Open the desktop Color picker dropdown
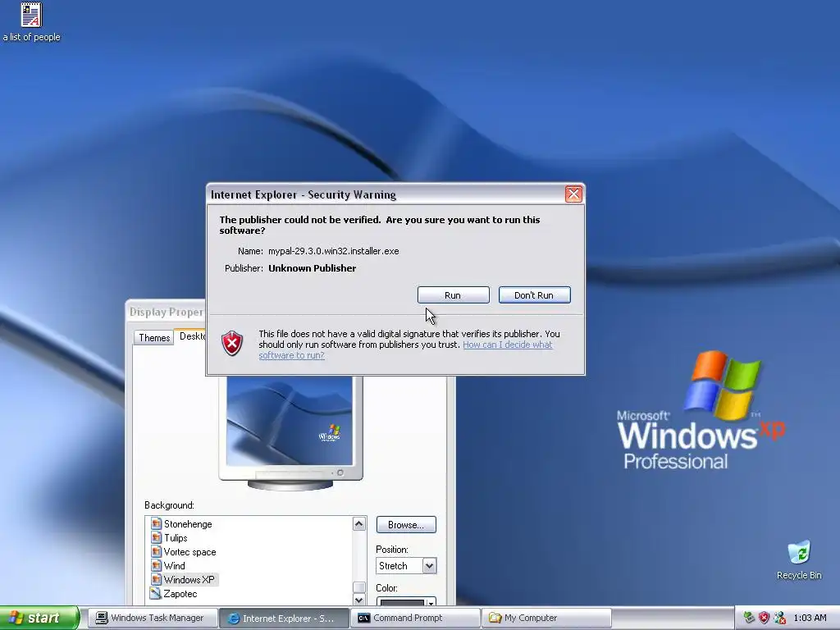 [x=406, y=602]
